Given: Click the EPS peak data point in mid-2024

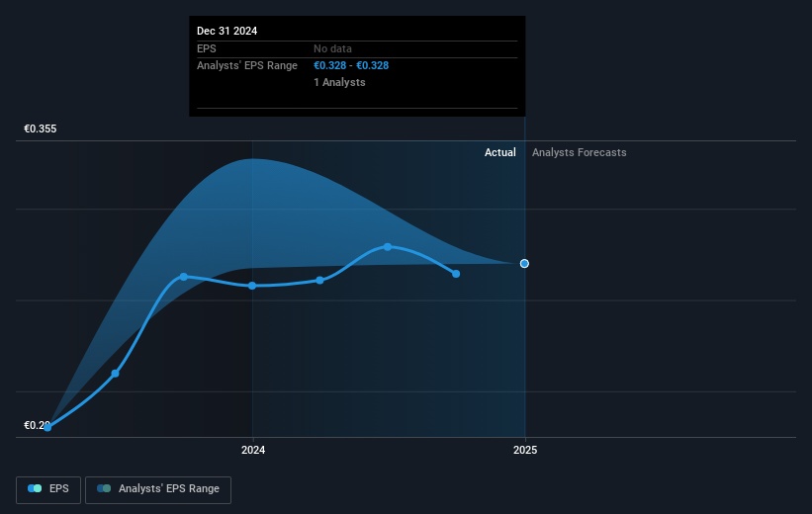Looking at the screenshot, I should (x=388, y=247).
